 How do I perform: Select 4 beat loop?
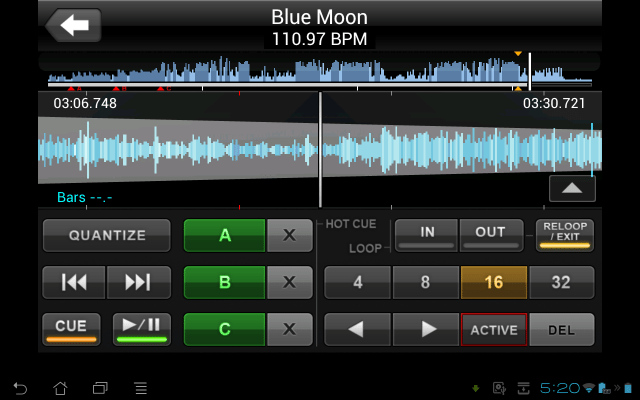point(358,282)
